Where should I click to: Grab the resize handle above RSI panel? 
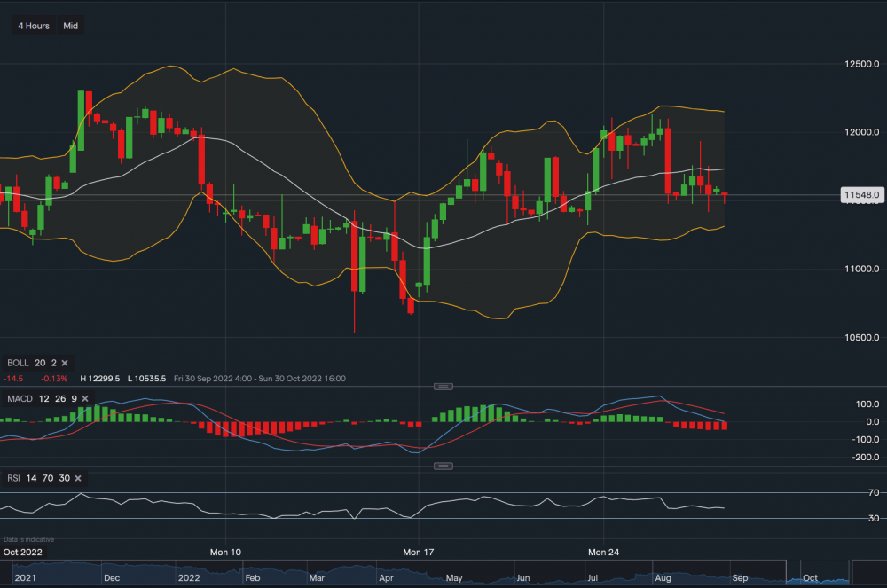tap(443, 466)
